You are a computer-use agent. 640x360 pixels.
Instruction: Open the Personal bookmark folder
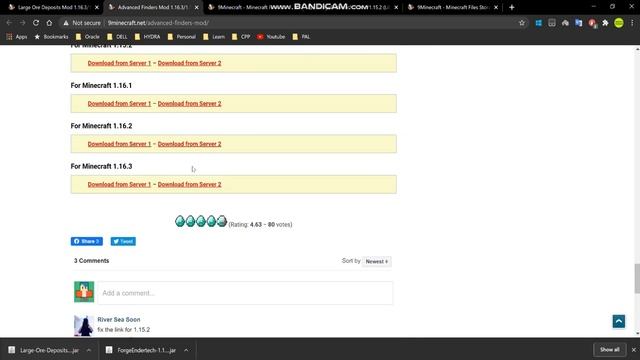tap(182, 37)
